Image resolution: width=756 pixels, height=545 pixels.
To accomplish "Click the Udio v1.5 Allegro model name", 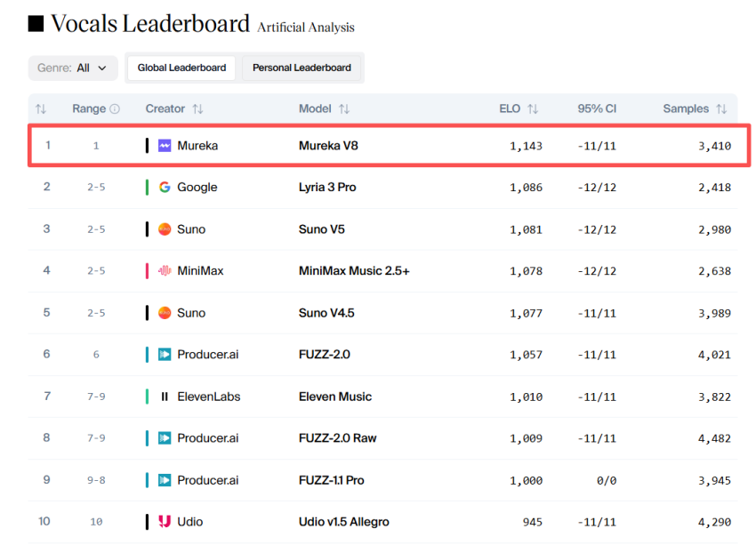I will tap(343, 522).
